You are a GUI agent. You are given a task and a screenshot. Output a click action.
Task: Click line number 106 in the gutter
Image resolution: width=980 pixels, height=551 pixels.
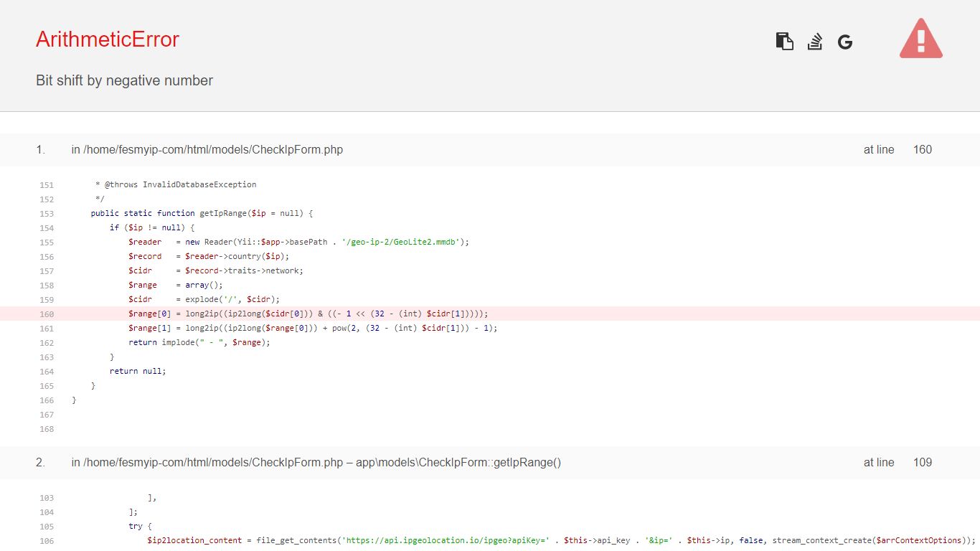coord(47,541)
